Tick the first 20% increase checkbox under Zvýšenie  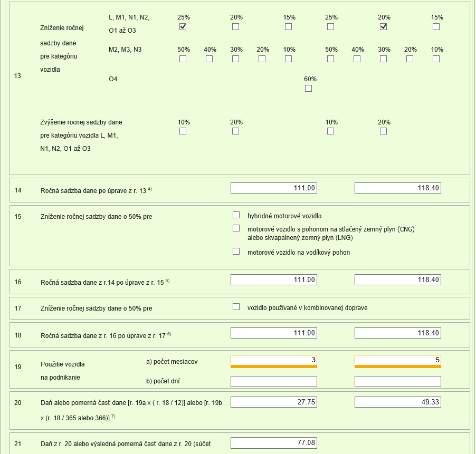(235, 131)
